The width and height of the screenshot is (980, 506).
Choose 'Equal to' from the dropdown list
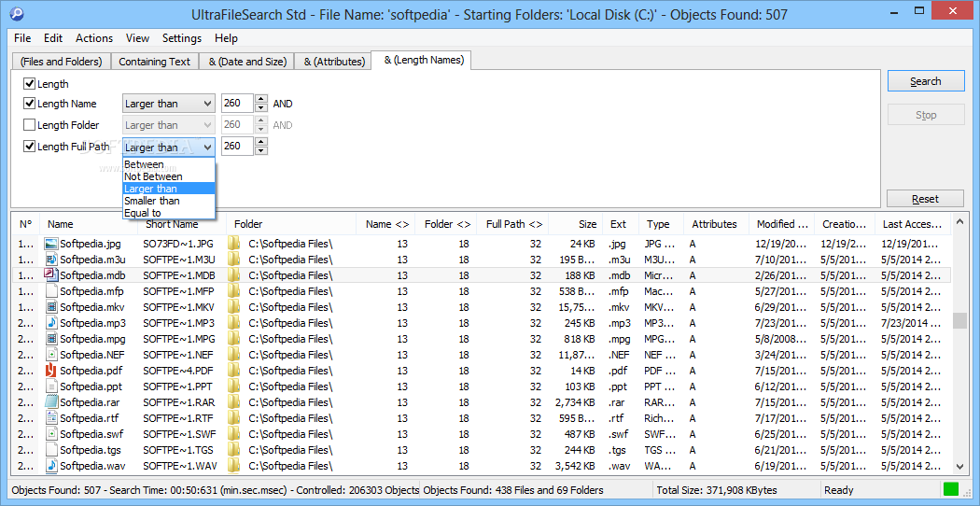pyautogui.click(x=169, y=213)
